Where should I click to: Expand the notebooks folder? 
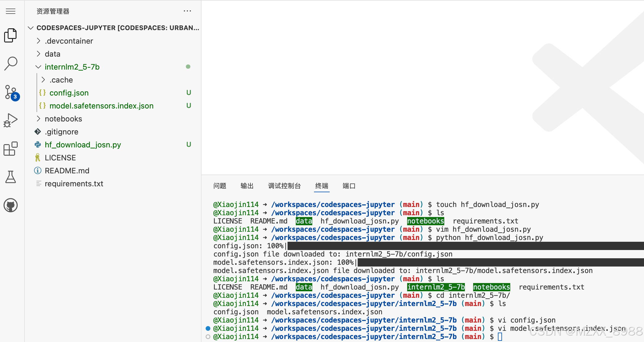click(63, 119)
